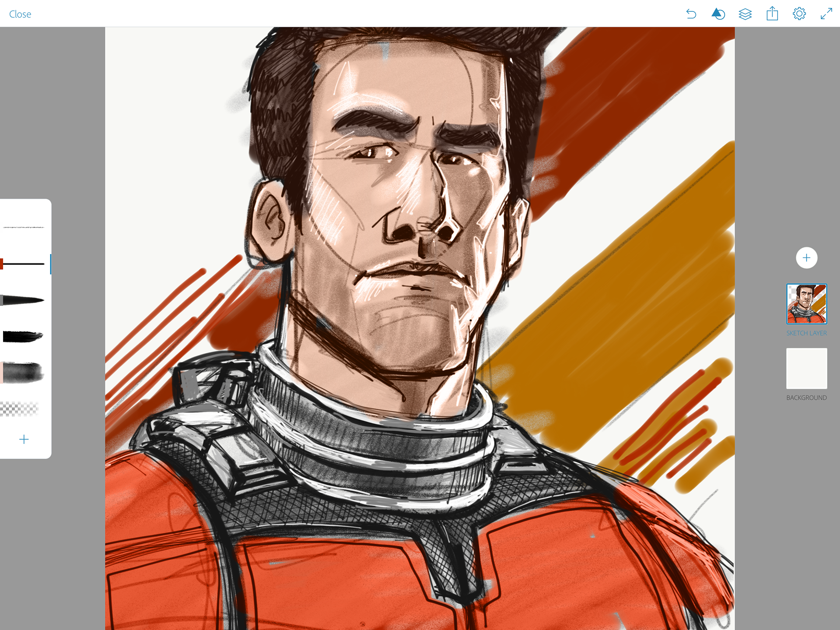Select the Sketch Layer thumbnail

pyautogui.click(x=806, y=304)
